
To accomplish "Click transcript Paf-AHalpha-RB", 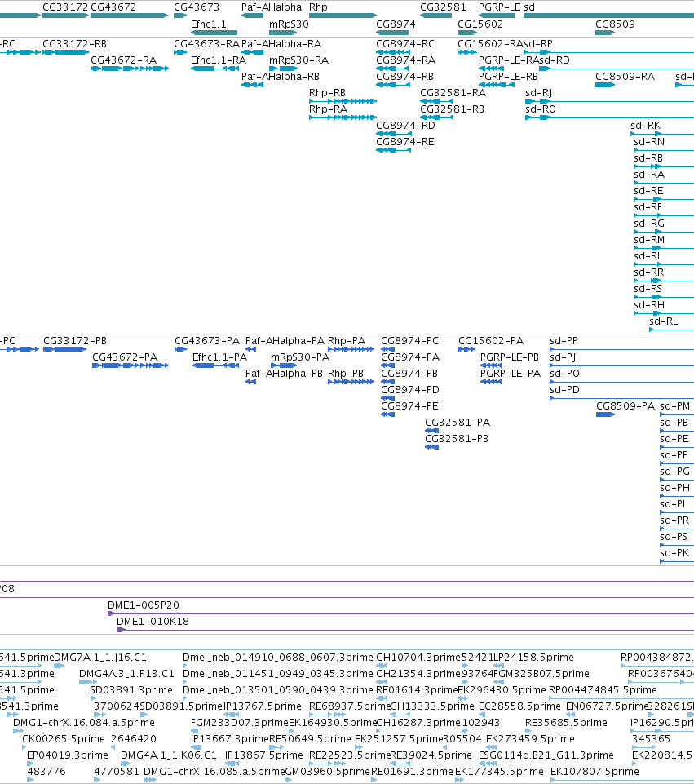I will 281,77.
